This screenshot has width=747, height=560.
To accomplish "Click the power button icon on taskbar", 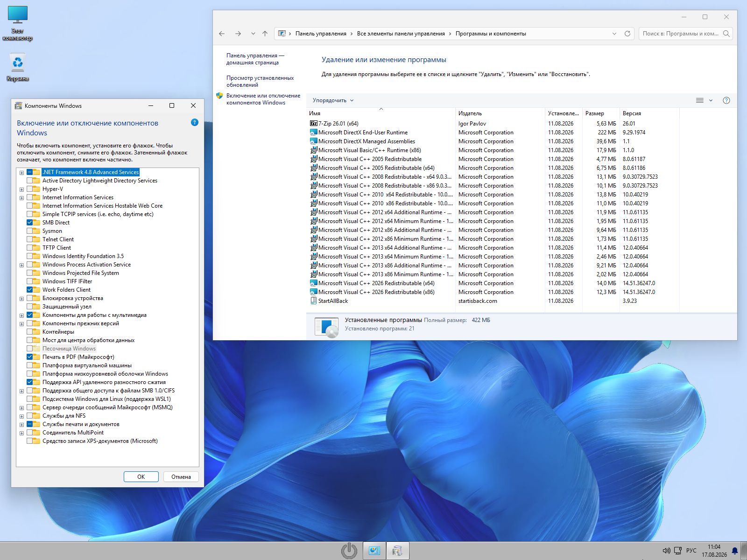I will pyautogui.click(x=349, y=551).
